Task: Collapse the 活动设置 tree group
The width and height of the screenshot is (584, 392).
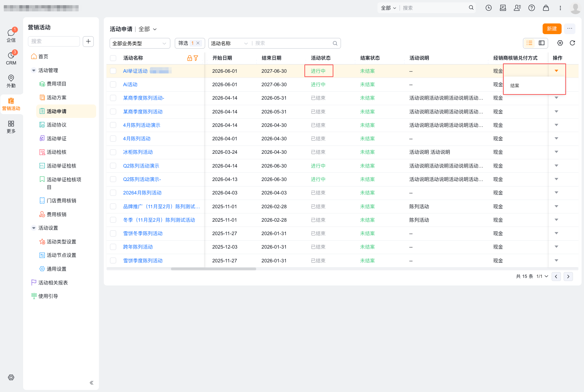Action: tap(33, 228)
